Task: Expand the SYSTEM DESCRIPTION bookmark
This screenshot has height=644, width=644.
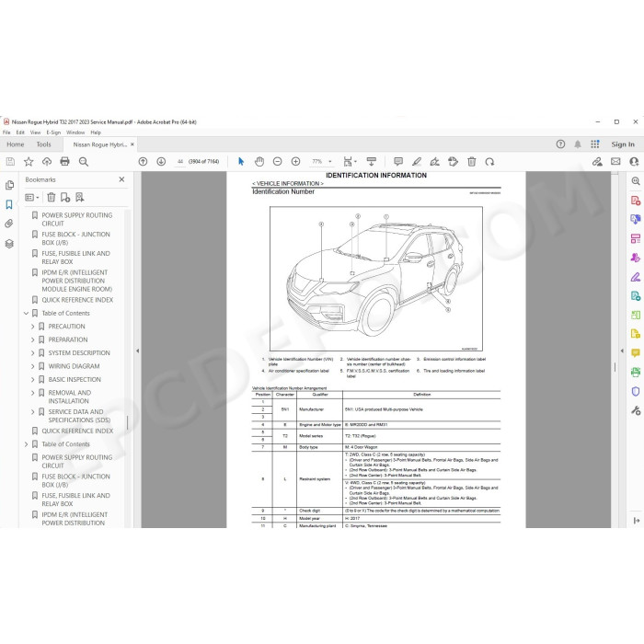Action: (33, 352)
